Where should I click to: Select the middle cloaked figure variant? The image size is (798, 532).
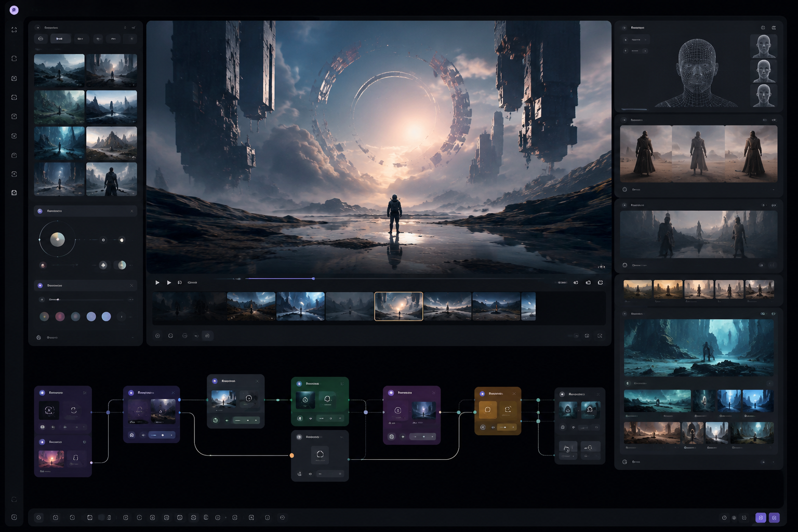pyautogui.click(x=698, y=154)
